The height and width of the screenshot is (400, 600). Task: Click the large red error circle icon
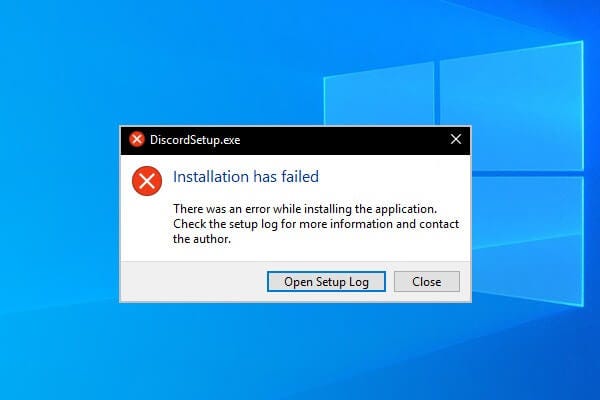click(147, 181)
